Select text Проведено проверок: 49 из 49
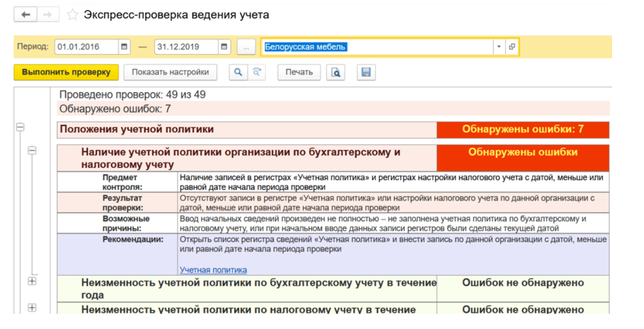 pos(132,95)
